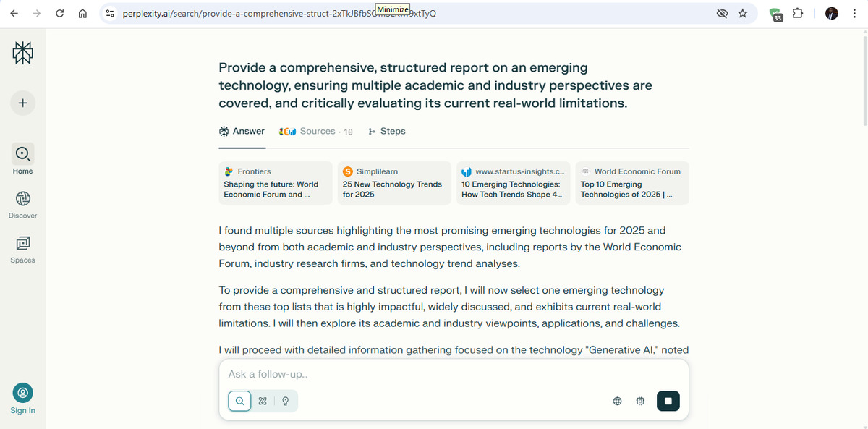Toggle Research mode in follow-up box
868x429 pixels.
point(263,401)
